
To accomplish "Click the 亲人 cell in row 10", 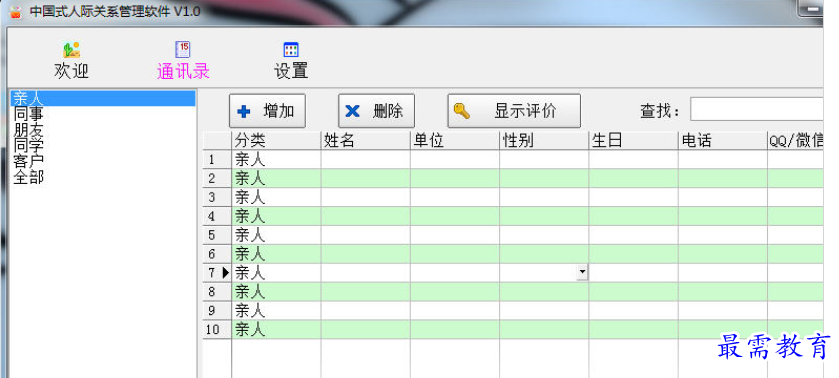I will [276, 329].
